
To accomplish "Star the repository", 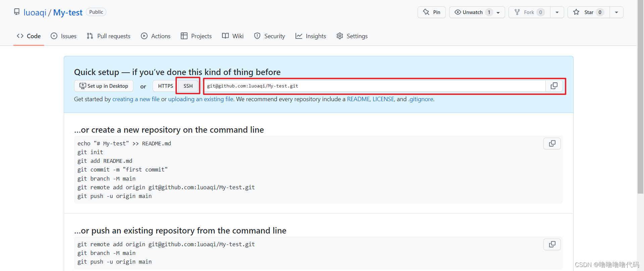I will (589, 12).
